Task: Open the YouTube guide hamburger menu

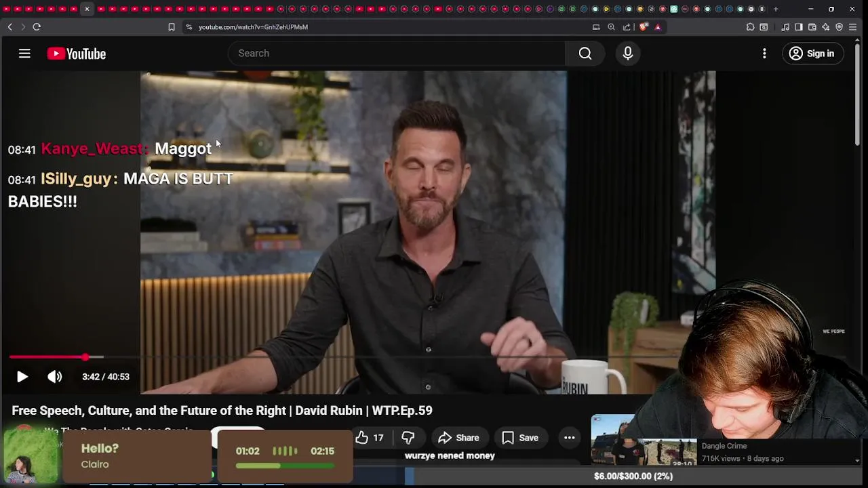Action: (24, 54)
